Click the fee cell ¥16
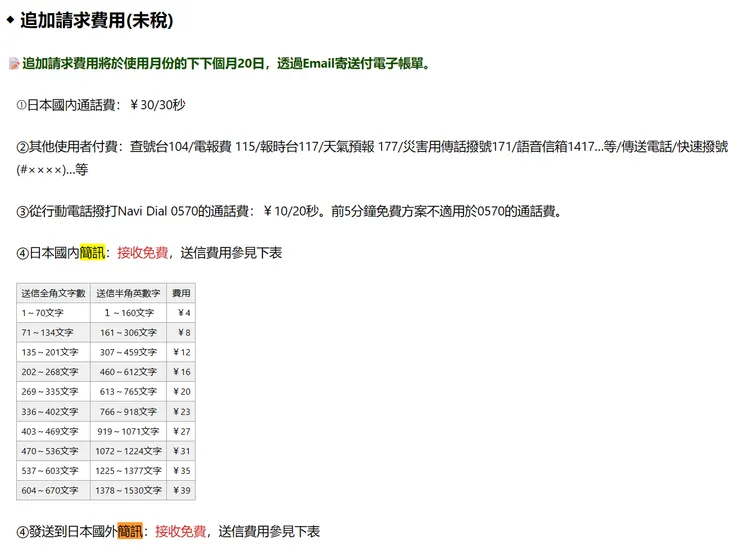This screenshot has height=550, width=740. [181, 372]
